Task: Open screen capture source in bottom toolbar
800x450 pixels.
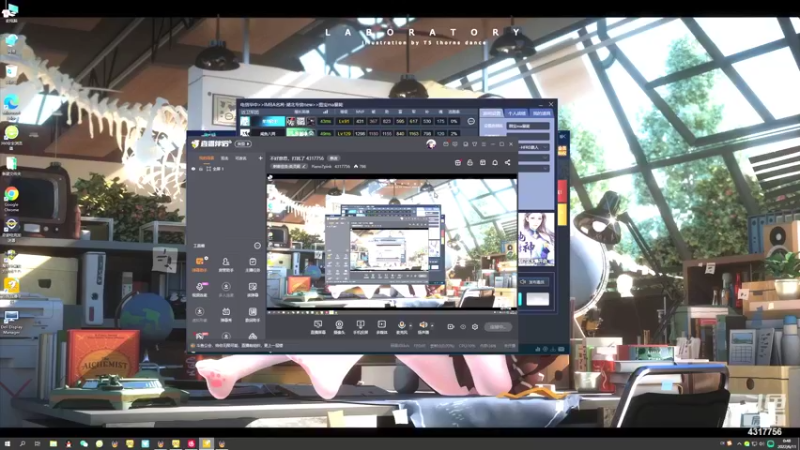Action: 318,327
